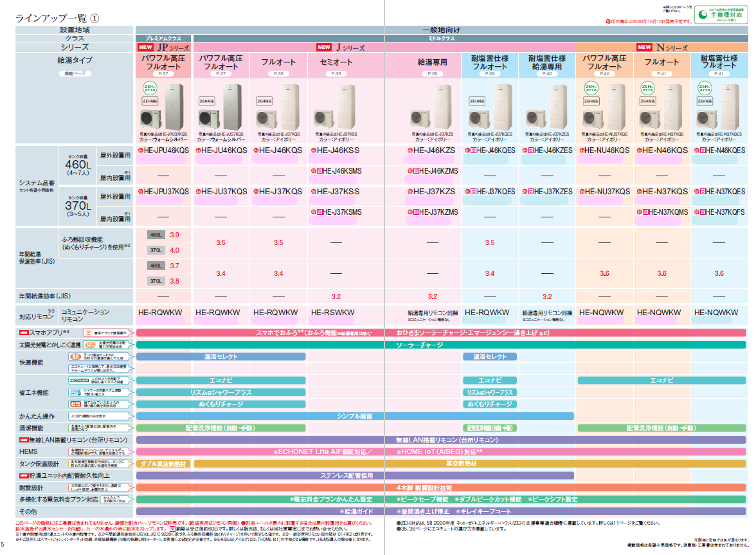Screen dimensions: 756x555
Task: Click model cell HE-NU46KQS
Action: pyautogui.click(x=604, y=150)
